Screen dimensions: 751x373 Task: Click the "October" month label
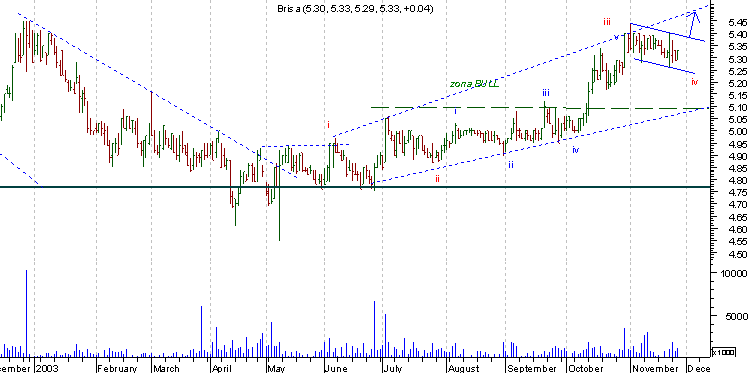585,369
